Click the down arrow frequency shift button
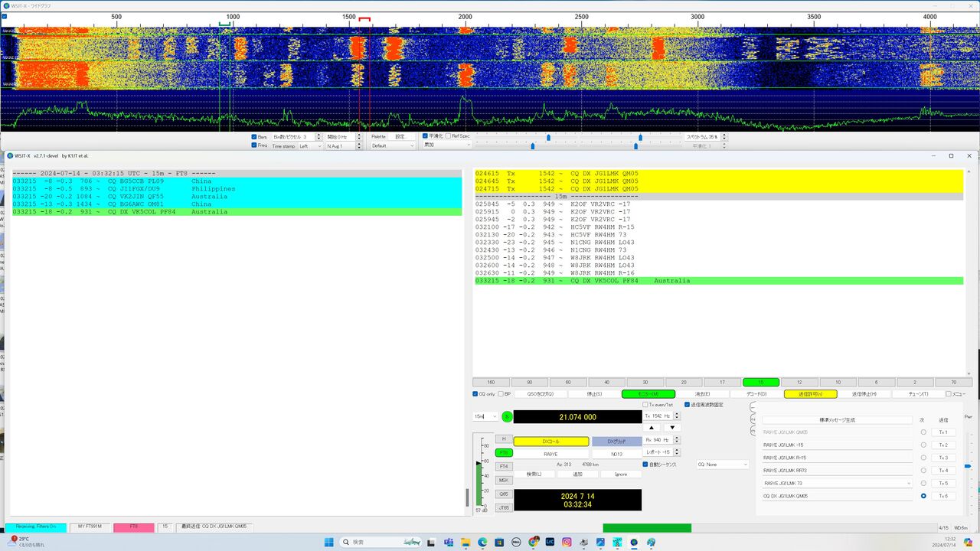This screenshot has height=551, width=980. 672,427
